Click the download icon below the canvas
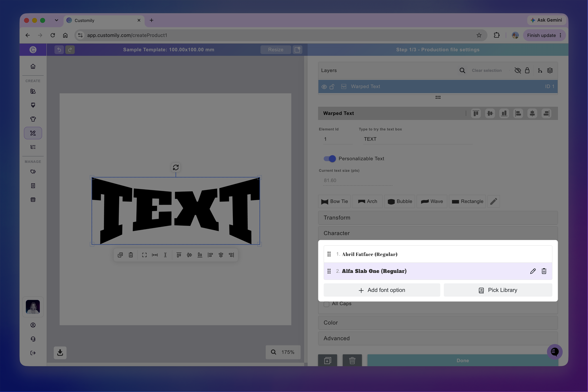This screenshot has width=588, height=392. [x=60, y=352]
